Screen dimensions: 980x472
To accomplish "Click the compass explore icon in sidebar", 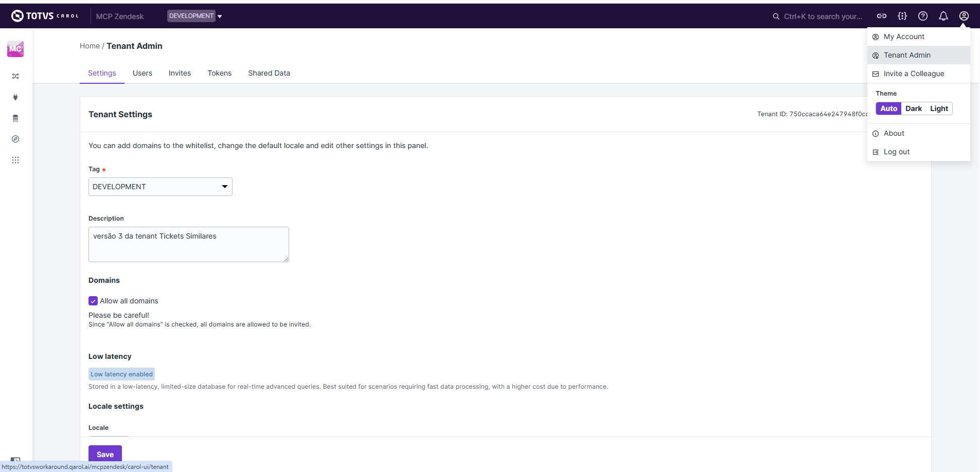I will [x=15, y=139].
